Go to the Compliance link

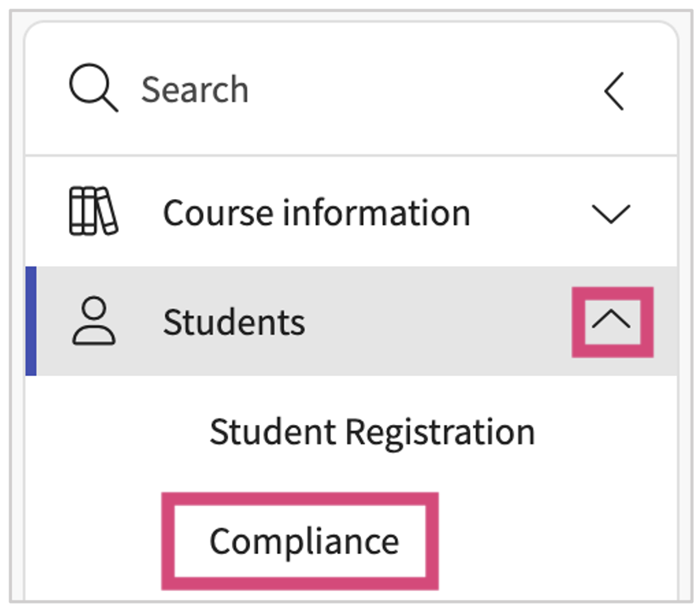pos(304,541)
